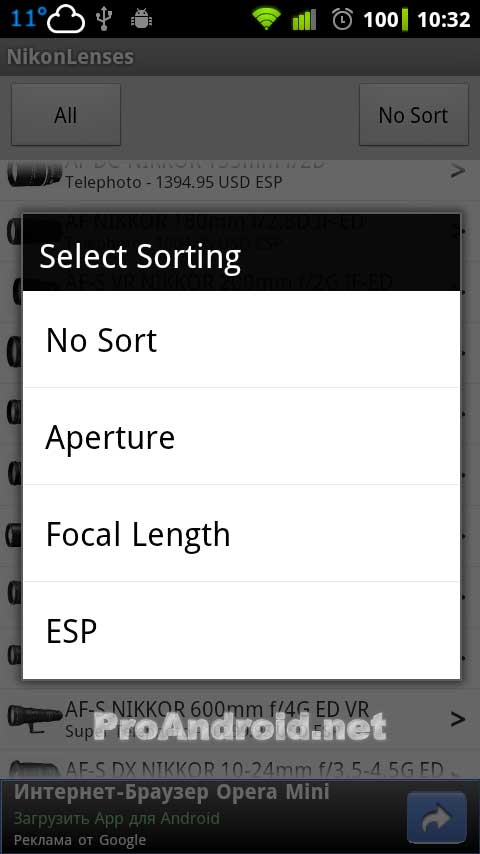Open the No Sort dropdown button
This screenshot has height=854, width=480.
click(414, 115)
